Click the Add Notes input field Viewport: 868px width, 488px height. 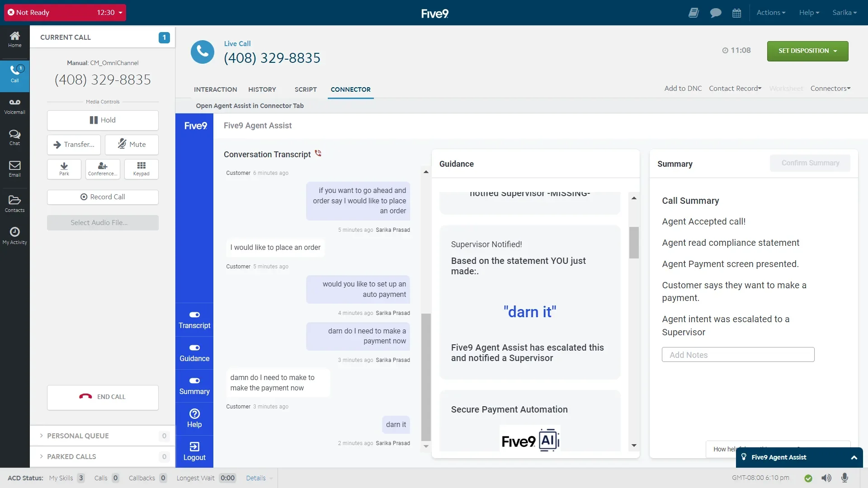coord(738,355)
